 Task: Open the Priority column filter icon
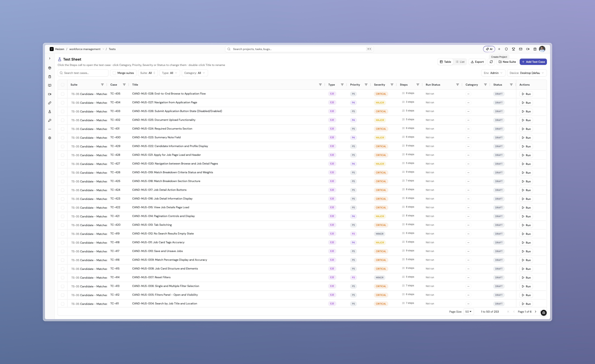366,85
